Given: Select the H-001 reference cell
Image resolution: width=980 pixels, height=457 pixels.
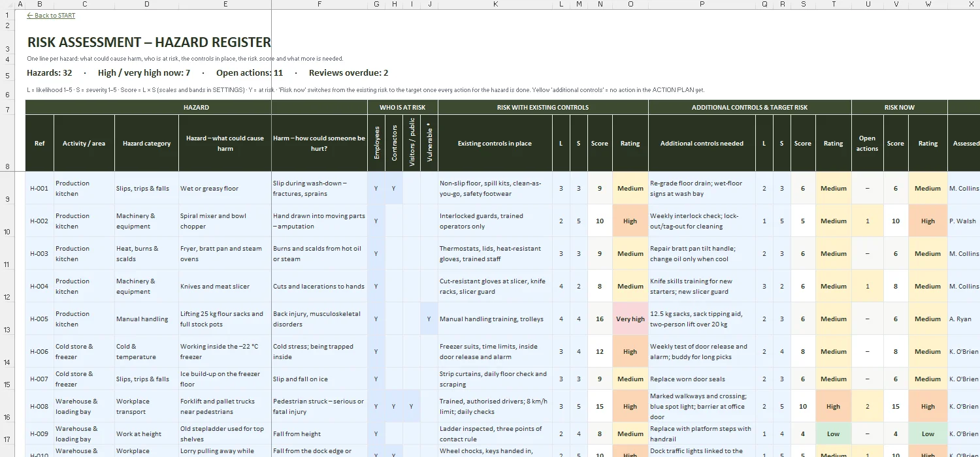Looking at the screenshot, I should pyautogui.click(x=40, y=188).
